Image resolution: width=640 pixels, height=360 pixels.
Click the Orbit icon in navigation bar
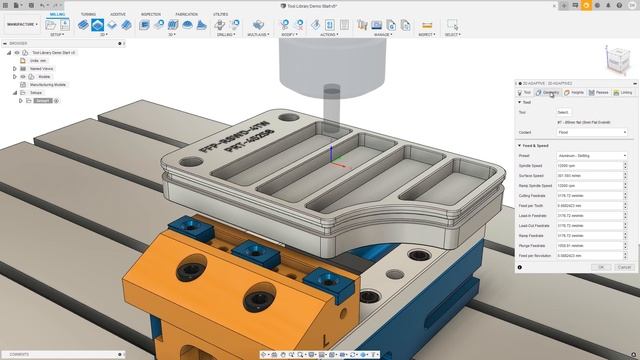(x=264, y=355)
